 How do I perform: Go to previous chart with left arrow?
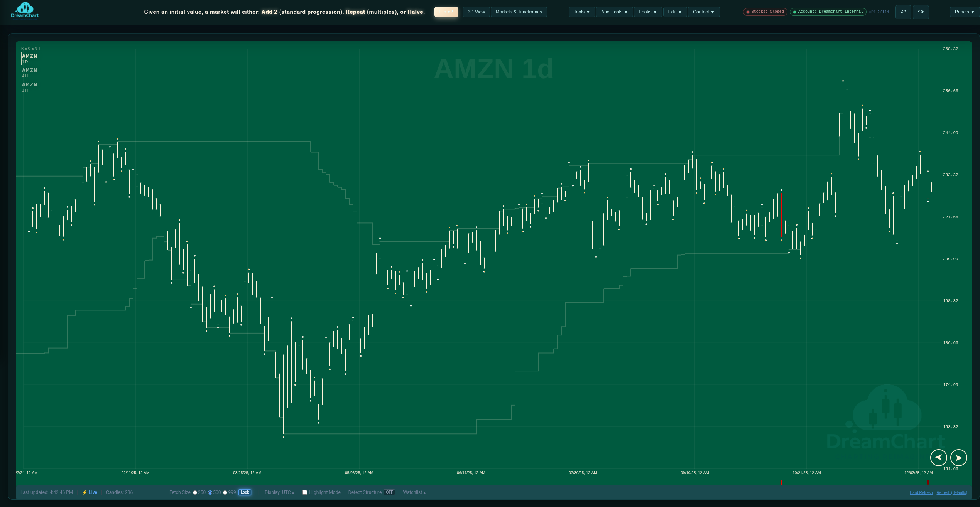pos(938,458)
